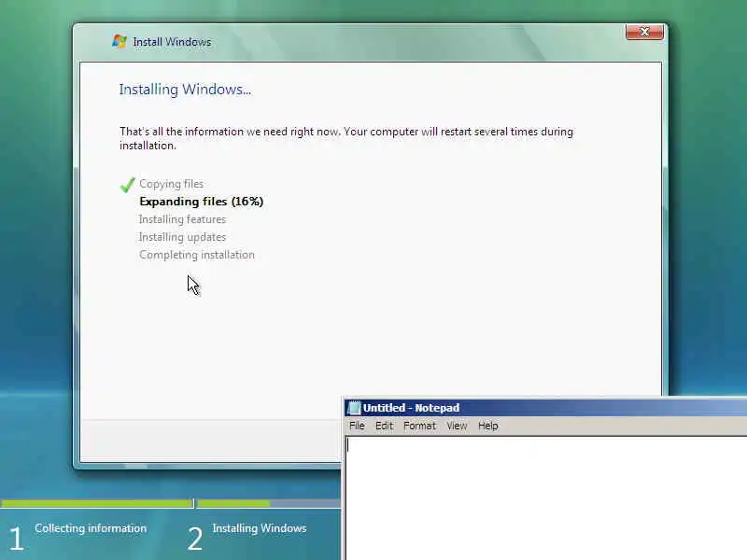Viewport: 747px width, 560px height.
Task: Click the 'Installing features' step text
Action: click(182, 219)
